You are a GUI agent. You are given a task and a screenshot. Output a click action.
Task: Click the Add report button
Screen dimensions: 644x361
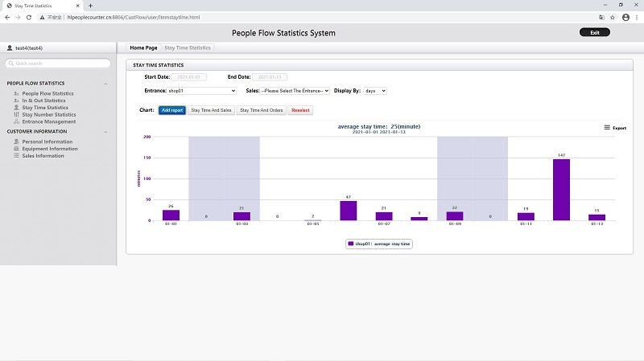point(172,110)
